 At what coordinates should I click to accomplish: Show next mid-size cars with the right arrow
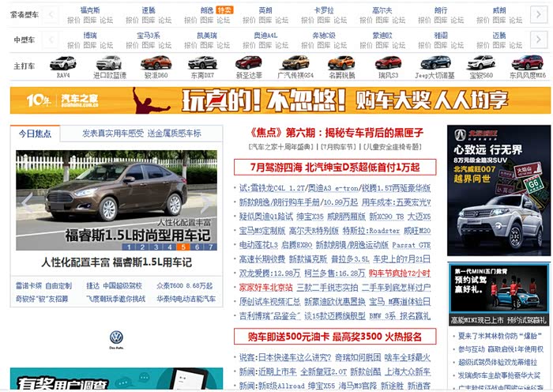click(539, 40)
